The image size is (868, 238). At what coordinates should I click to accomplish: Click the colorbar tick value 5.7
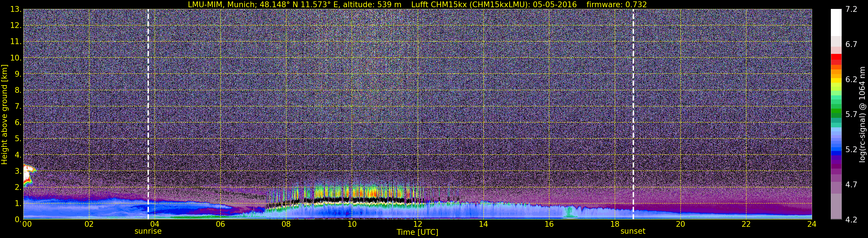[851, 115]
